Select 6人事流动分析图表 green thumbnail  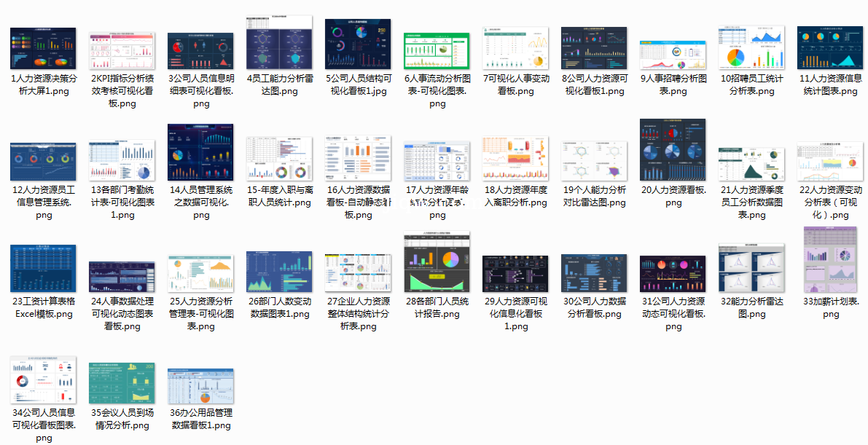(437, 51)
